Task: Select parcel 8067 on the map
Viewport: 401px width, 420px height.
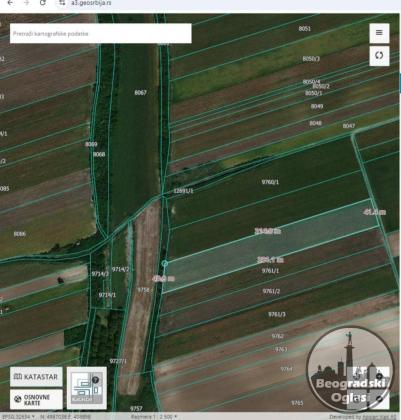Action: [140, 93]
